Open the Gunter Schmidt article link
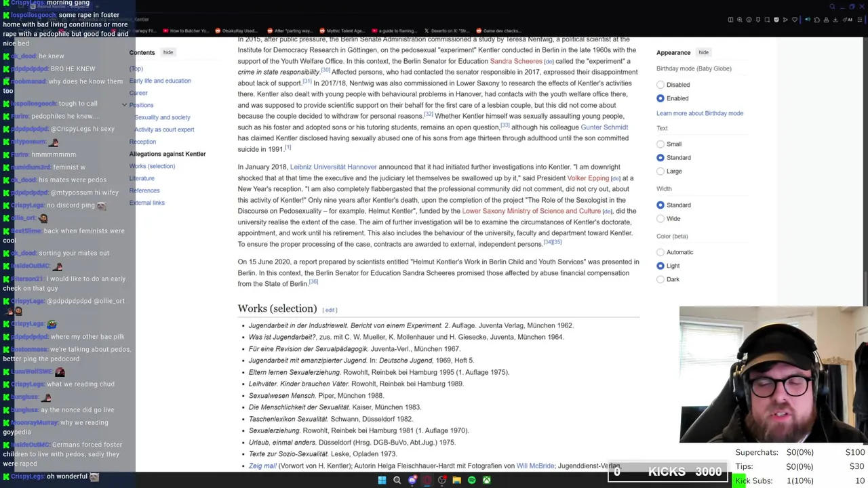The width and height of the screenshot is (868, 488). point(604,127)
